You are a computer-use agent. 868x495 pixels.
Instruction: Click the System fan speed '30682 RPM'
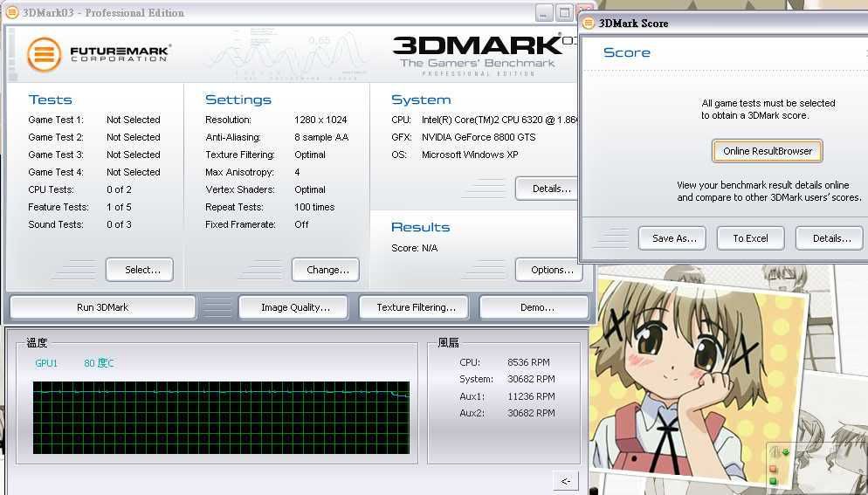click(531, 379)
